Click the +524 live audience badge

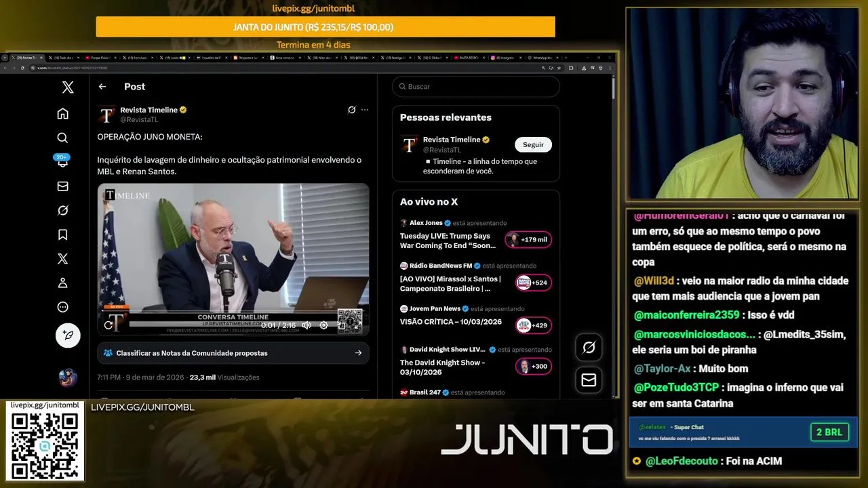pos(534,283)
